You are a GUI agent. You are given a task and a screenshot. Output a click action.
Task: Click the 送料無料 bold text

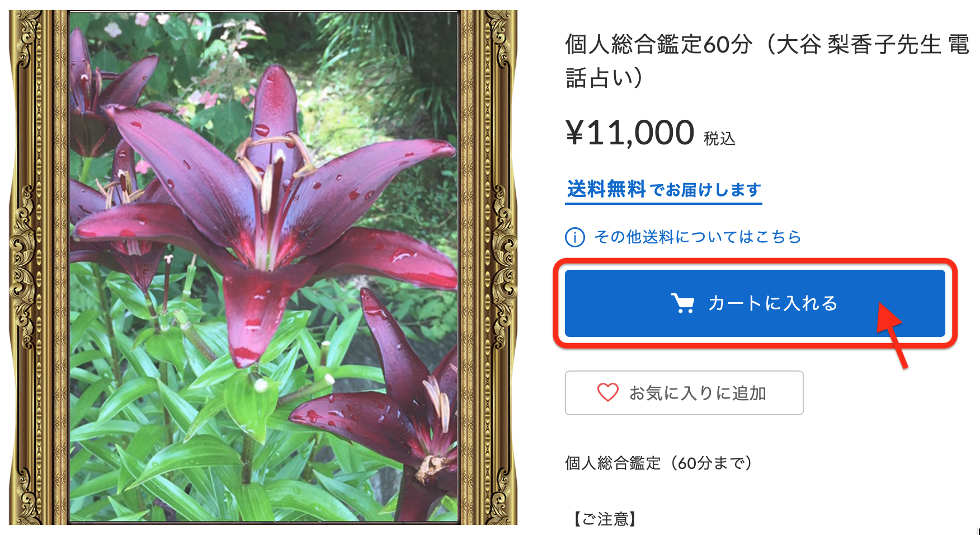(606, 189)
